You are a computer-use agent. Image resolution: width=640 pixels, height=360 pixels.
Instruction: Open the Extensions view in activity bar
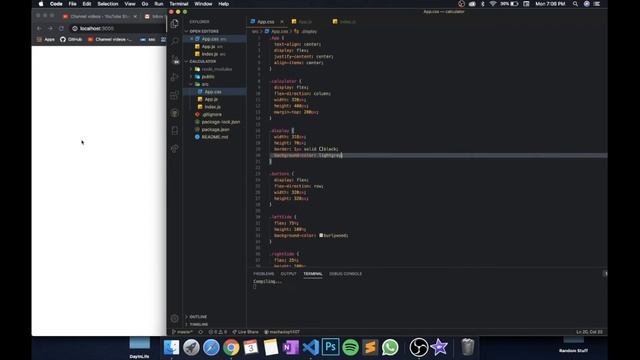tap(175, 95)
